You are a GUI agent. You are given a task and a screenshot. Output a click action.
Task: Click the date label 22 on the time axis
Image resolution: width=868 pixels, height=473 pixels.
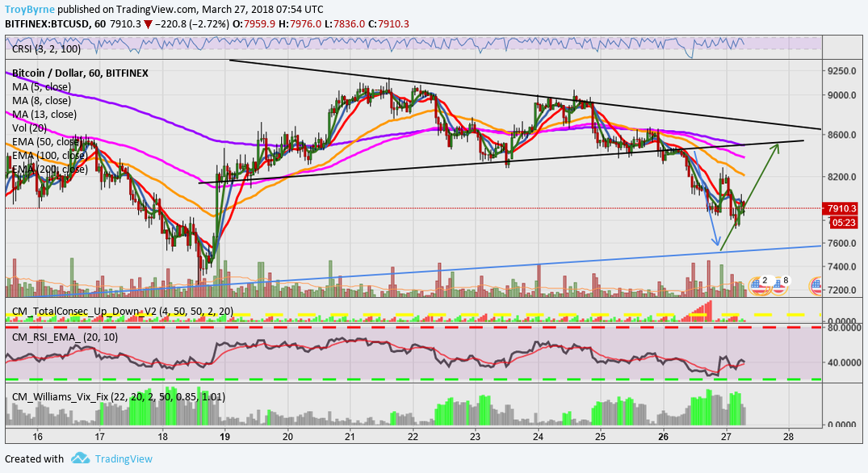413,436
